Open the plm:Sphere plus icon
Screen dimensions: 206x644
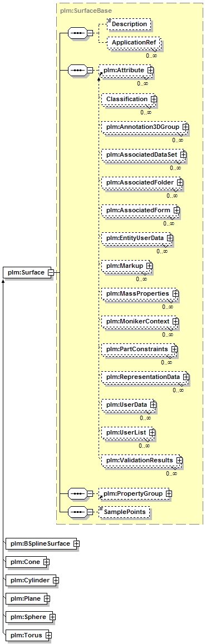tap(53, 617)
